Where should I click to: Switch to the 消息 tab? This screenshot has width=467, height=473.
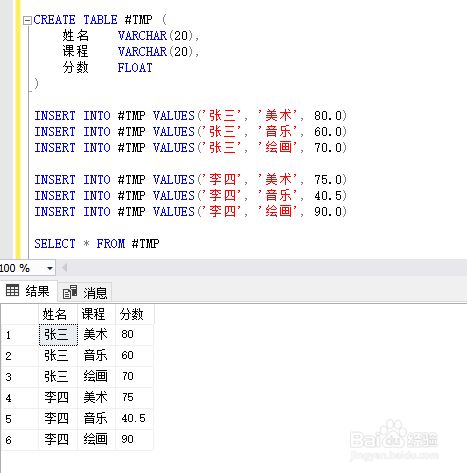click(x=85, y=292)
